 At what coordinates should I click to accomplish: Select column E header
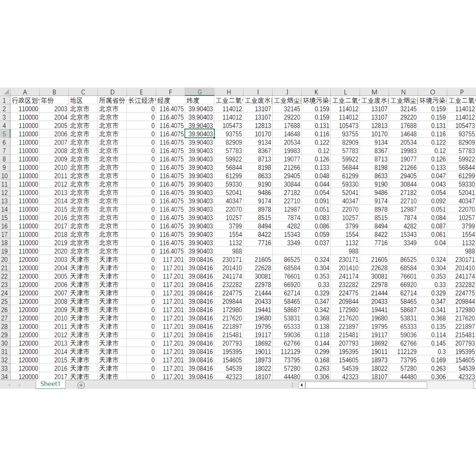(141, 92)
